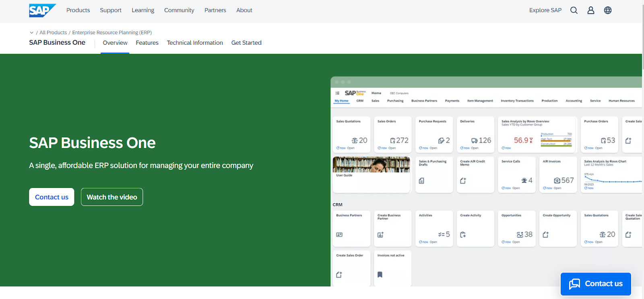This screenshot has width=644, height=299.
Task: Switch to the Features tab
Action: click(x=147, y=43)
